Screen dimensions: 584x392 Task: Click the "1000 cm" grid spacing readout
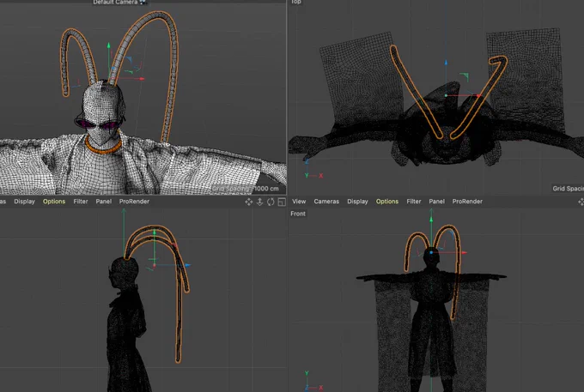click(266, 189)
